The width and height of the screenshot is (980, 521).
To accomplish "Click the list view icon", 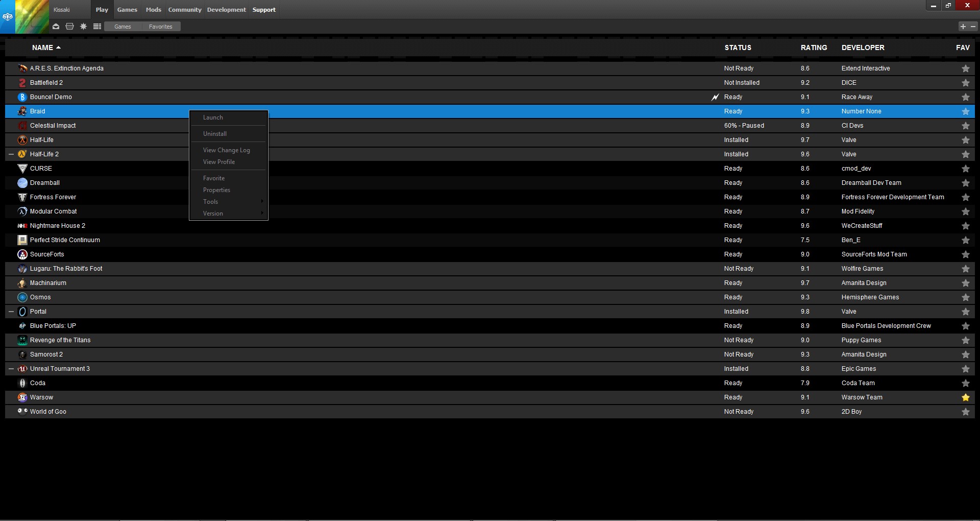I will (x=97, y=27).
